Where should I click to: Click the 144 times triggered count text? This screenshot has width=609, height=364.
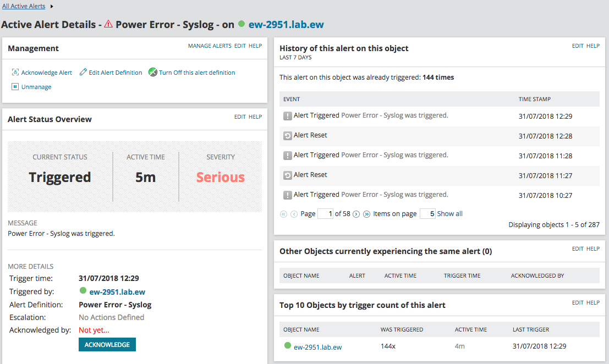pos(438,77)
